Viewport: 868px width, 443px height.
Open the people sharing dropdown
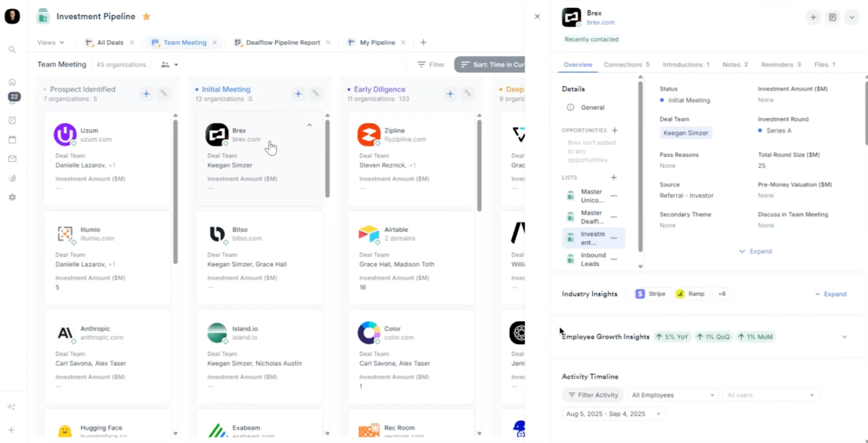[x=169, y=65]
